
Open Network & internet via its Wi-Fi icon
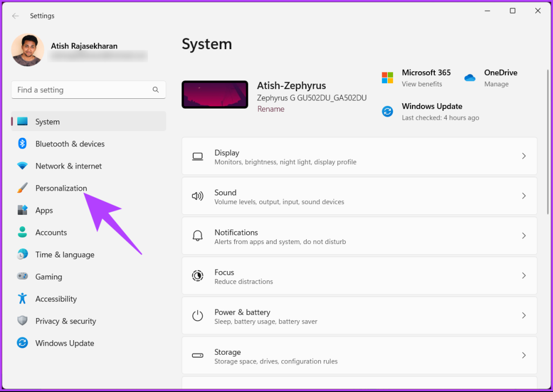(x=22, y=166)
